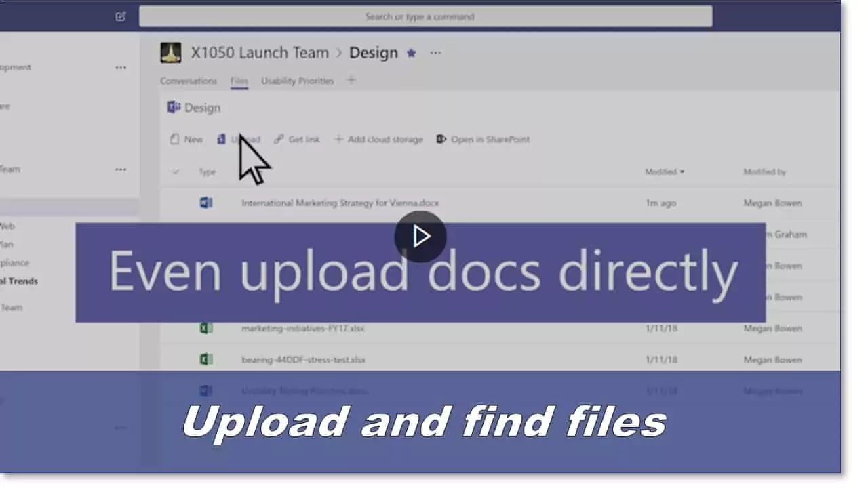Click Add cloud storage button
Screen dimensions: 868x488
coord(378,140)
